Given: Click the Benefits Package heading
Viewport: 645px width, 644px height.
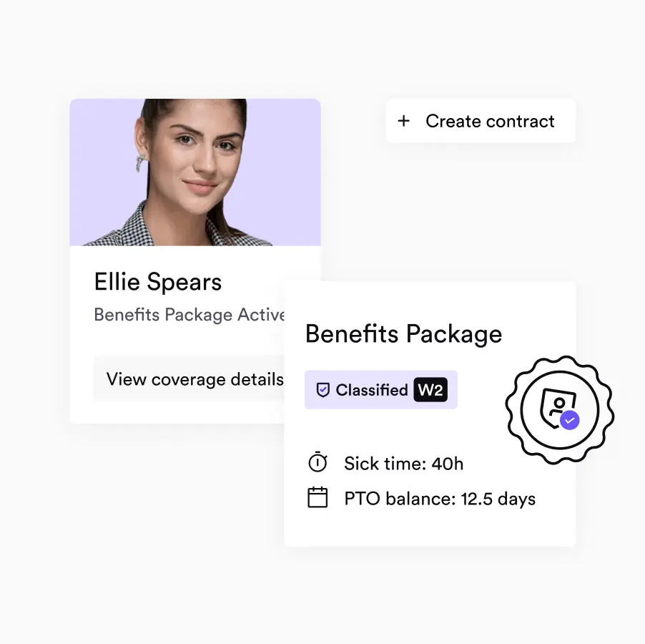Looking at the screenshot, I should click(x=403, y=333).
